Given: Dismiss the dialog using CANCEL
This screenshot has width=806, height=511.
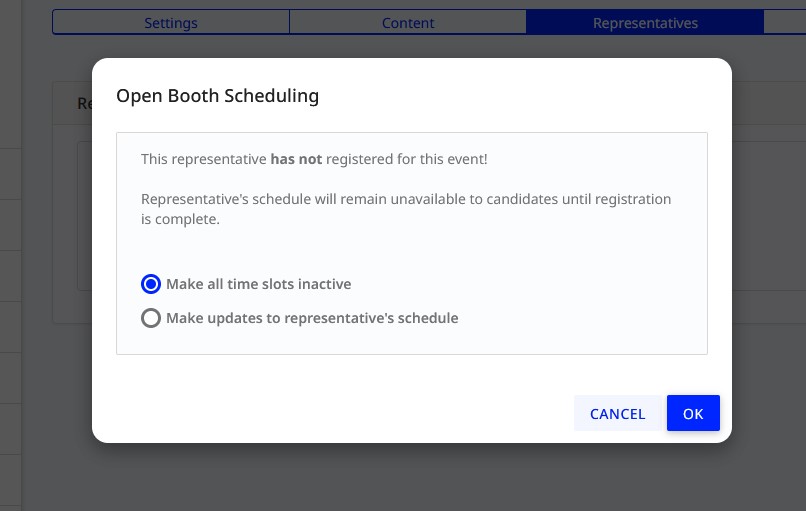Looking at the screenshot, I should 617,413.
